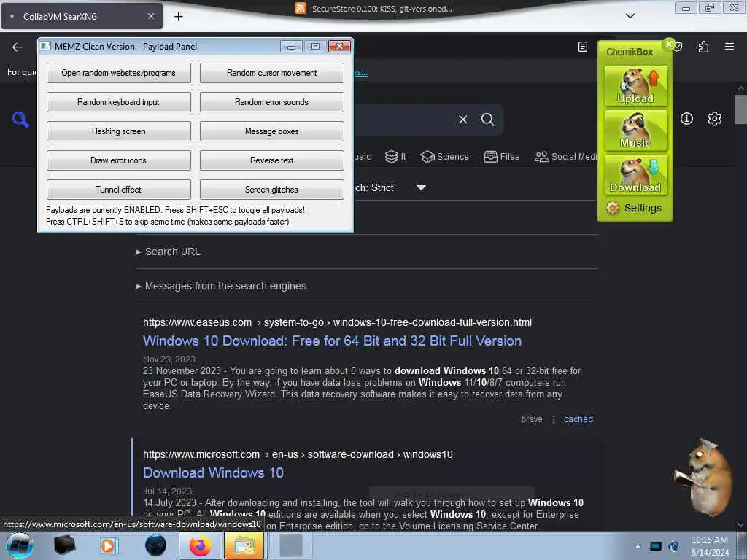
Task: Toggle the Flashing screen payload
Action: [119, 131]
